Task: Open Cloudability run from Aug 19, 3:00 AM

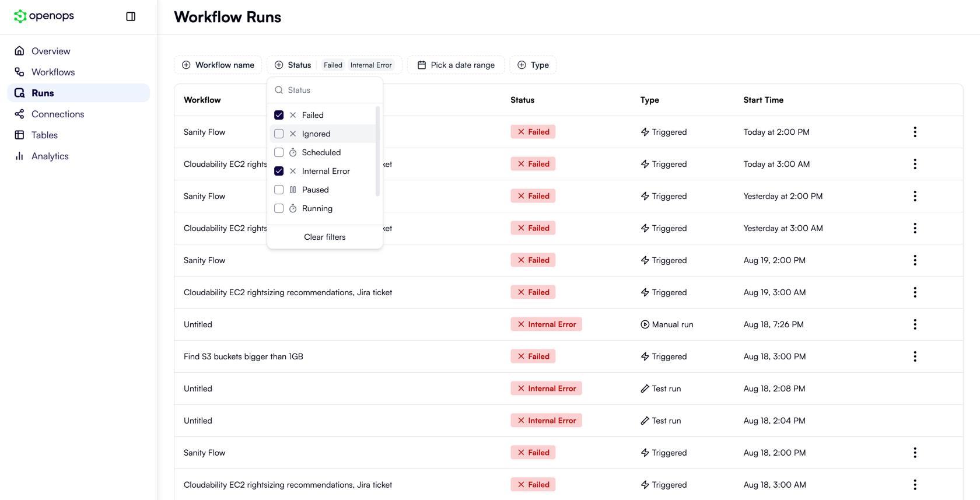Action: (x=288, y=292)
